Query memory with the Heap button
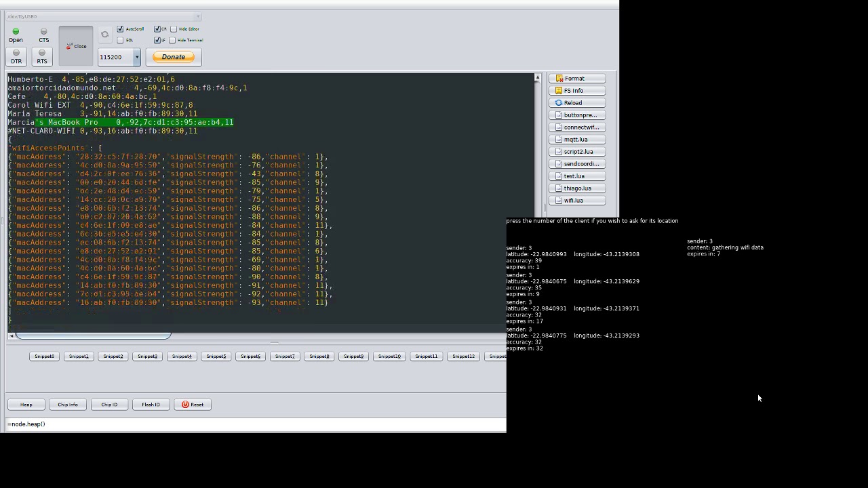Viewport: 868px width, 488px height. 26,405
